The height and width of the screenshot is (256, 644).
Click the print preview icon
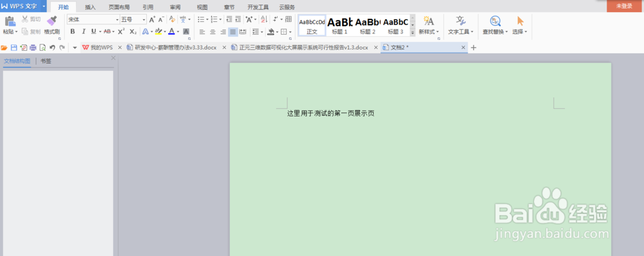click(43, 48)
